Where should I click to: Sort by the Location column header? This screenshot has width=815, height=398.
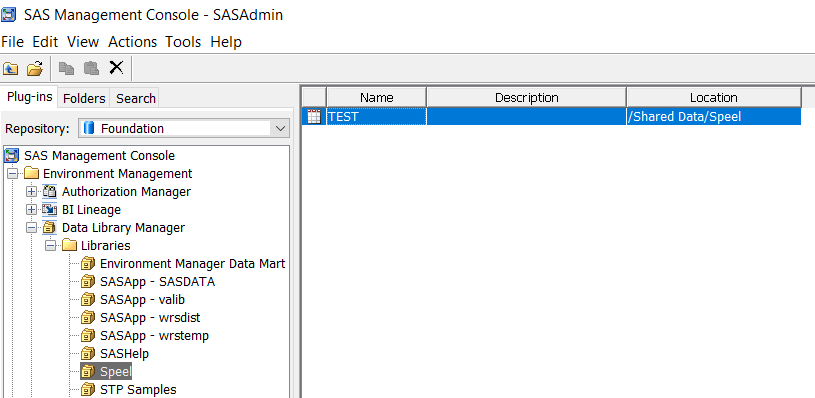coord(713,98)
